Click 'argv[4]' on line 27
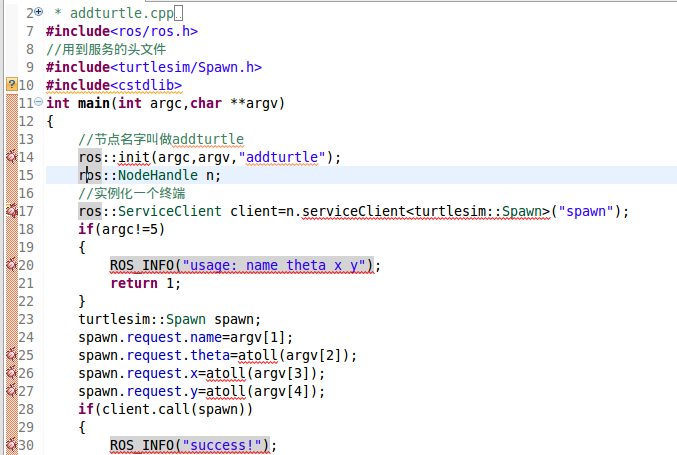677x455 pixels. [282, 392]
